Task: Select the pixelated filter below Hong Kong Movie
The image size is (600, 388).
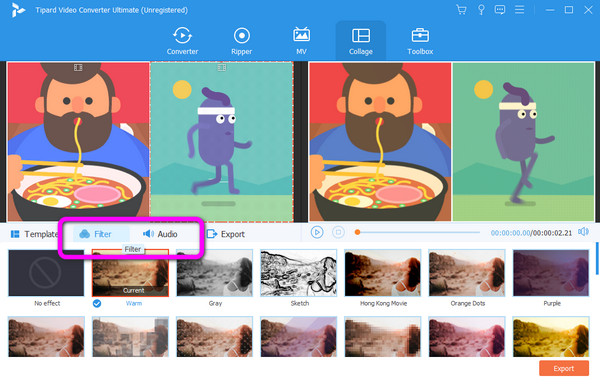Action: pos(383,337)
